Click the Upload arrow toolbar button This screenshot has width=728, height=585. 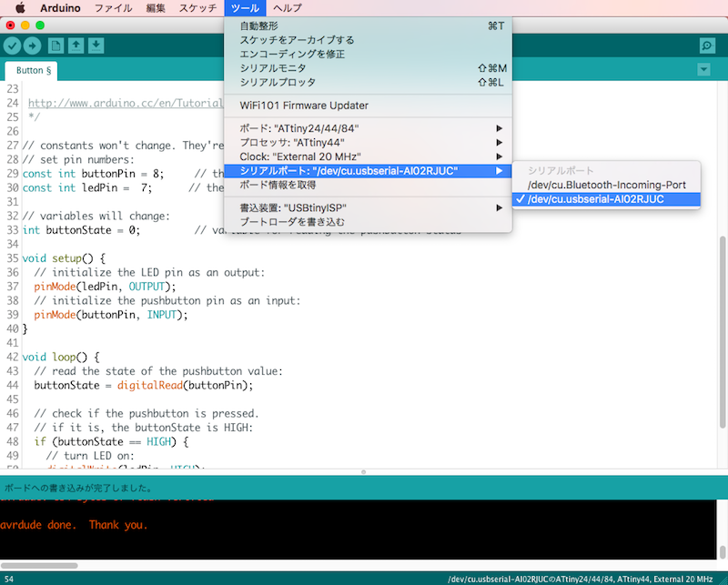(x=32, y=45)
